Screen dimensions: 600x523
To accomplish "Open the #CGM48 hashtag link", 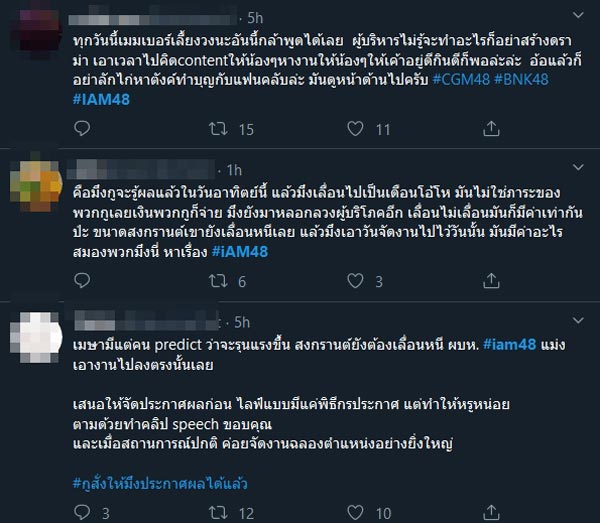I will point(465,78).
